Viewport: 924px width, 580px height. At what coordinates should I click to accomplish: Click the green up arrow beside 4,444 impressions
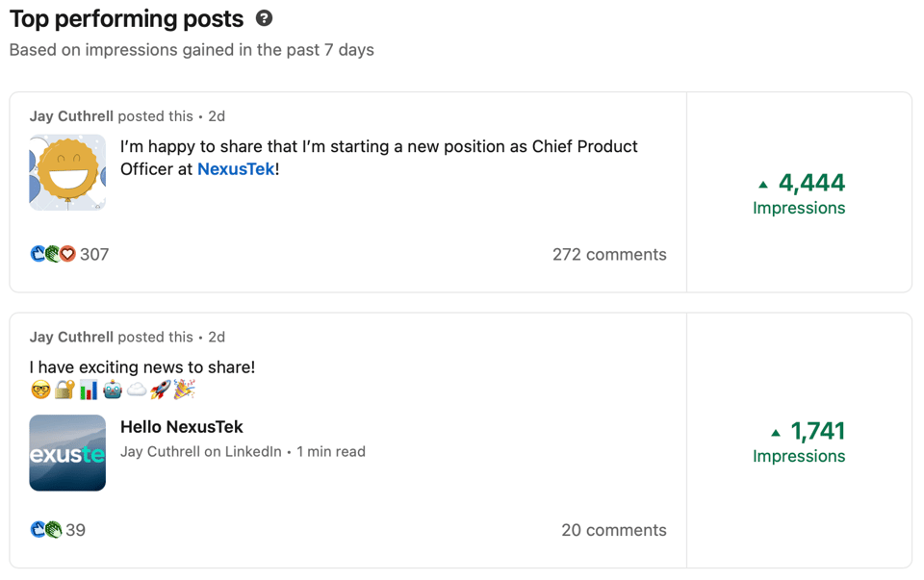(x=763, y=183)
